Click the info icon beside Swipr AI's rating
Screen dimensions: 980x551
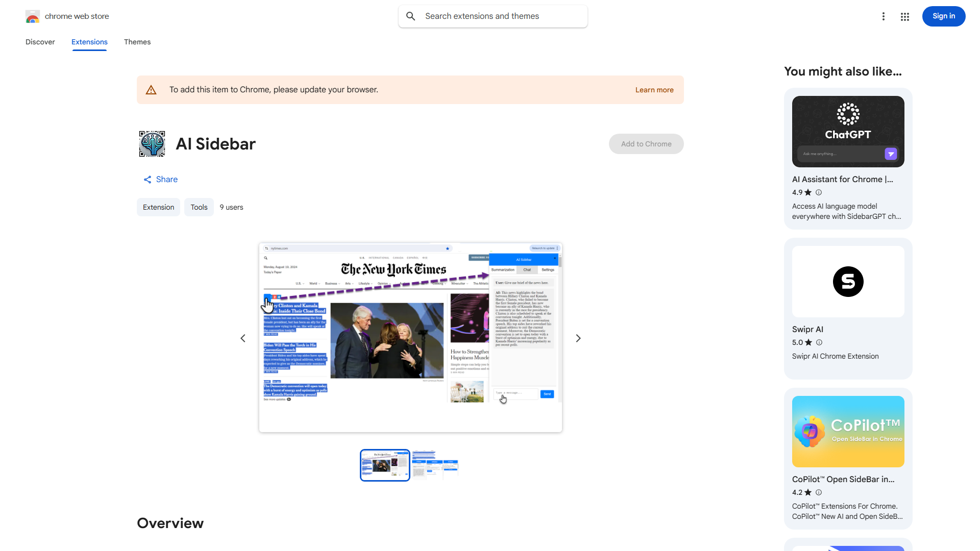click(819, 342)
